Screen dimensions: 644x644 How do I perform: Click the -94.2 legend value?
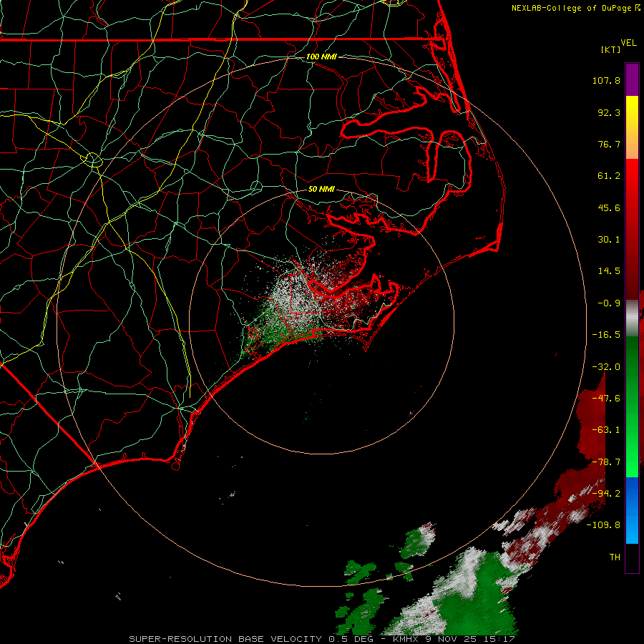[606, 494]
